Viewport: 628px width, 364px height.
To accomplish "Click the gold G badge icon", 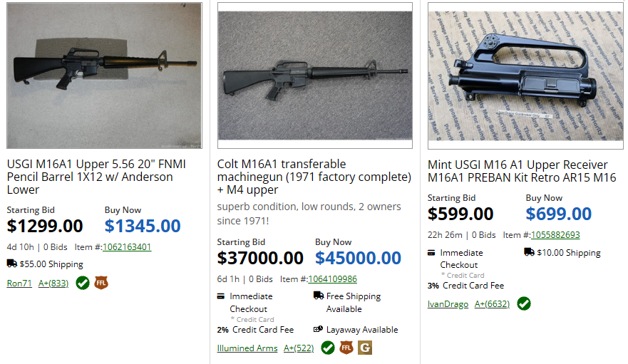I will point(365,348).
